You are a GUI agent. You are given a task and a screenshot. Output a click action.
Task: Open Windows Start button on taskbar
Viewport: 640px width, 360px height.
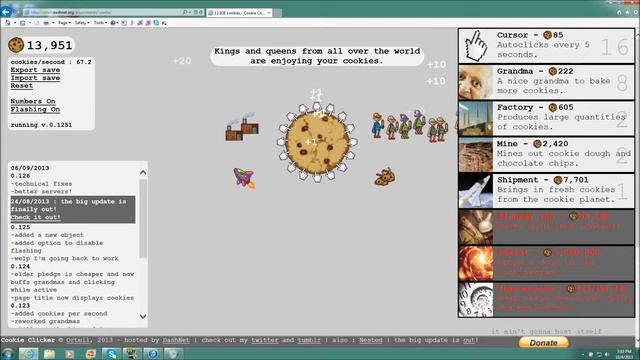(8, 353)
